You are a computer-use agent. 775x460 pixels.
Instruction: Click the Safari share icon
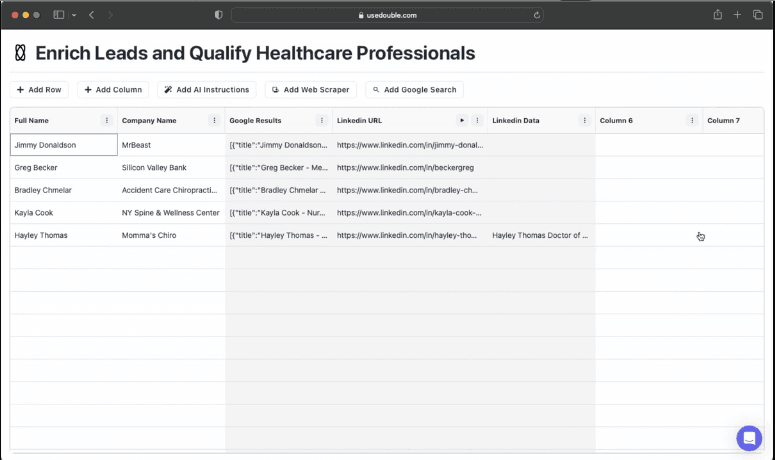click(x=717, y=15)
